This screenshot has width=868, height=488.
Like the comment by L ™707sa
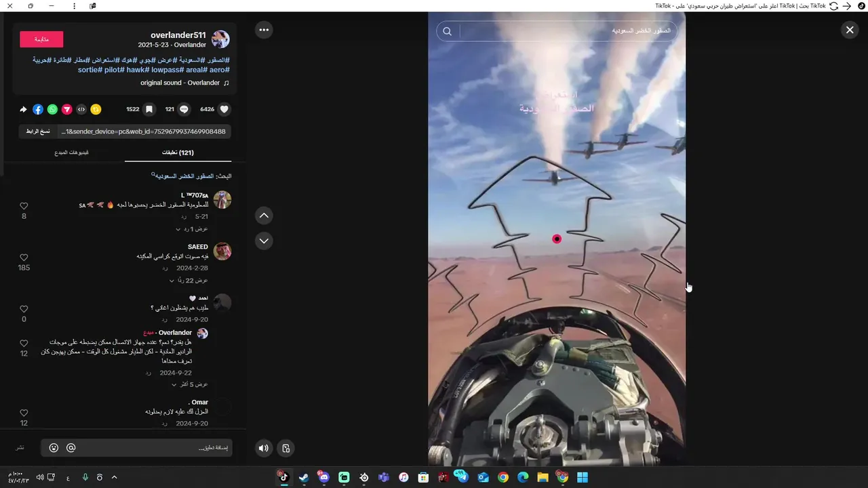pyautogui.click(x=24, y=206)
